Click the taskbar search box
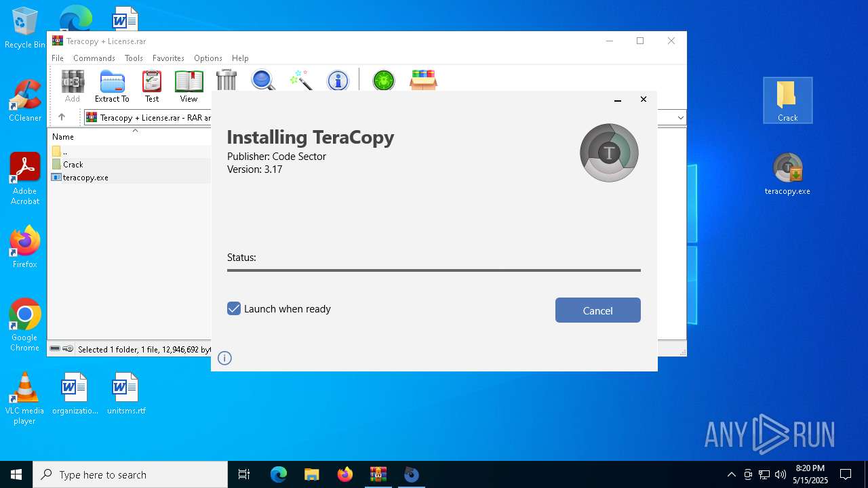Image resolution: width=868 pixels, height=488 pixels. click(x=130, y=474)
